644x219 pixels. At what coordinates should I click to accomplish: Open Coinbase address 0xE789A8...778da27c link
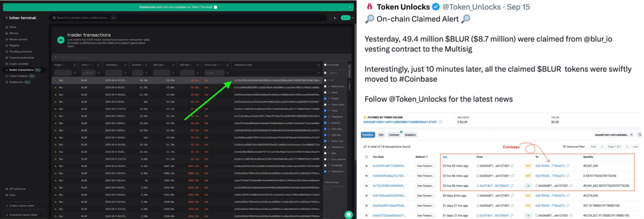pos(550,166)
